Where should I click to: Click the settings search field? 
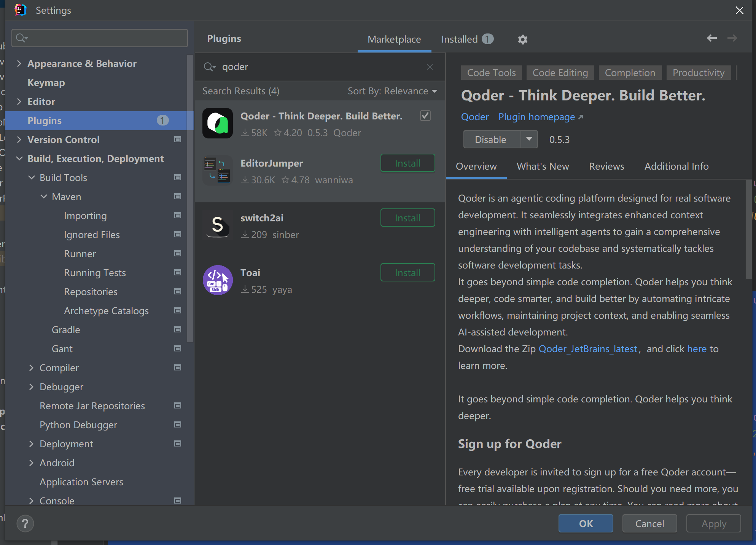coord(100,38)
